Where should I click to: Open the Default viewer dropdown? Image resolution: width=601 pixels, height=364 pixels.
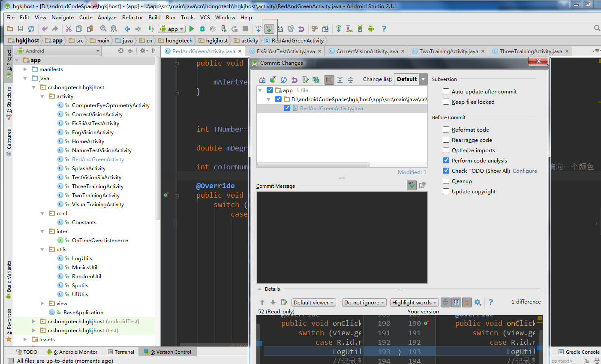tap(314, 303)
